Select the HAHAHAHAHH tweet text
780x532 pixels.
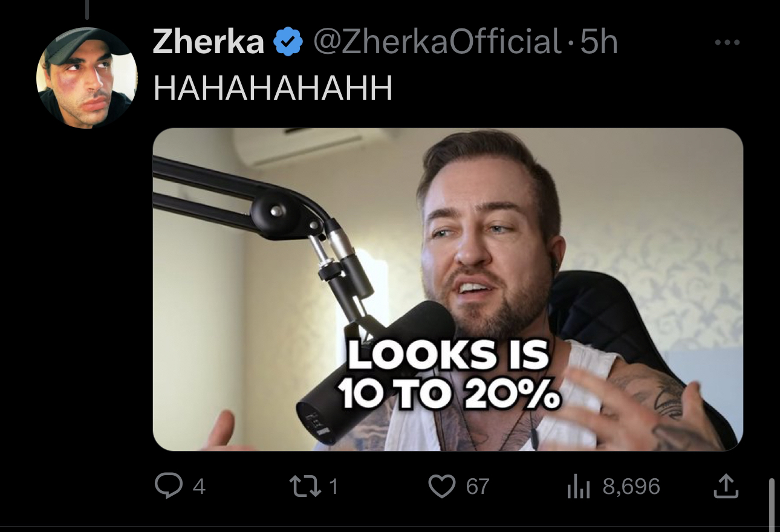coord(273,89)
